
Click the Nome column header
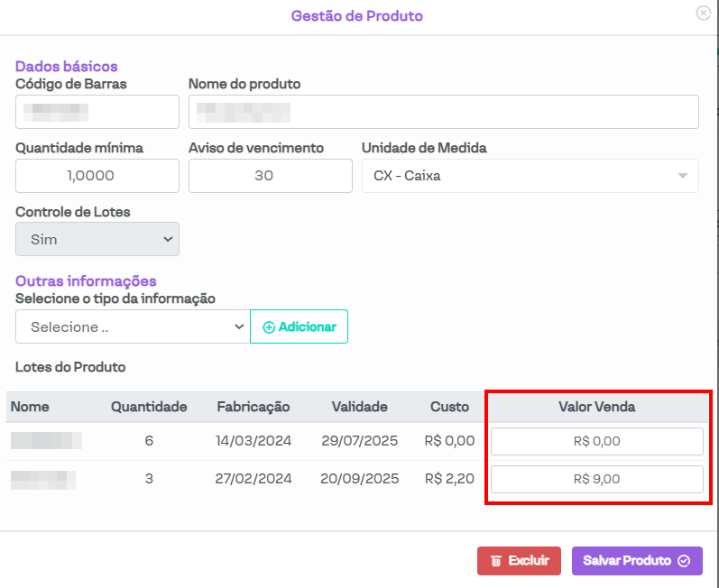point(30,407)
